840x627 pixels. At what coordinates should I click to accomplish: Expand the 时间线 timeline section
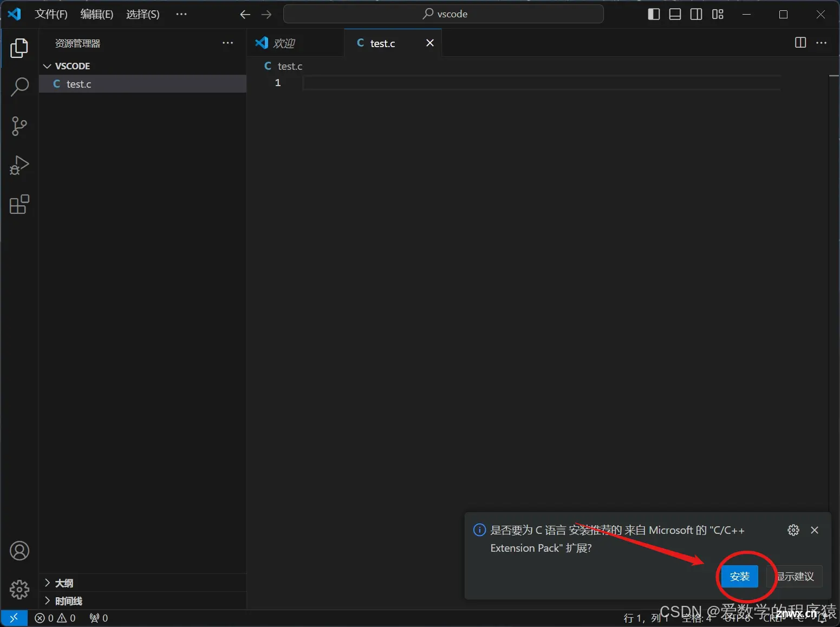click(x=143, y=601)
